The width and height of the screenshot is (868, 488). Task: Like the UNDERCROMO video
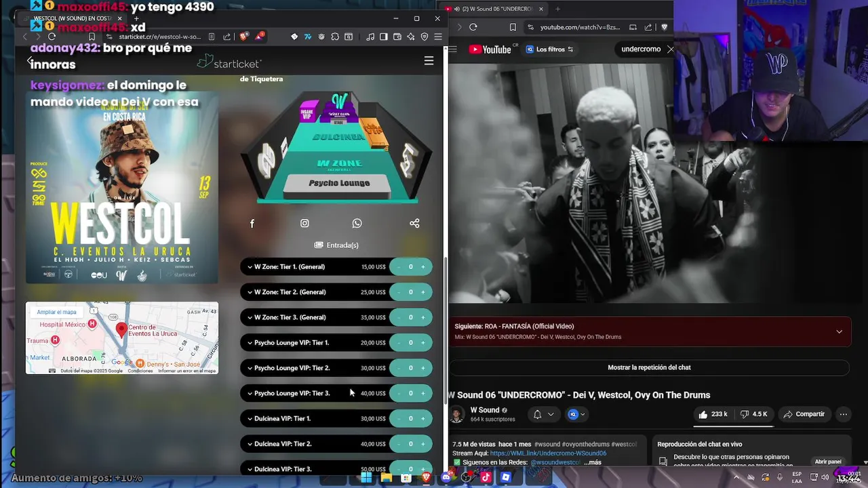(713, 414)
